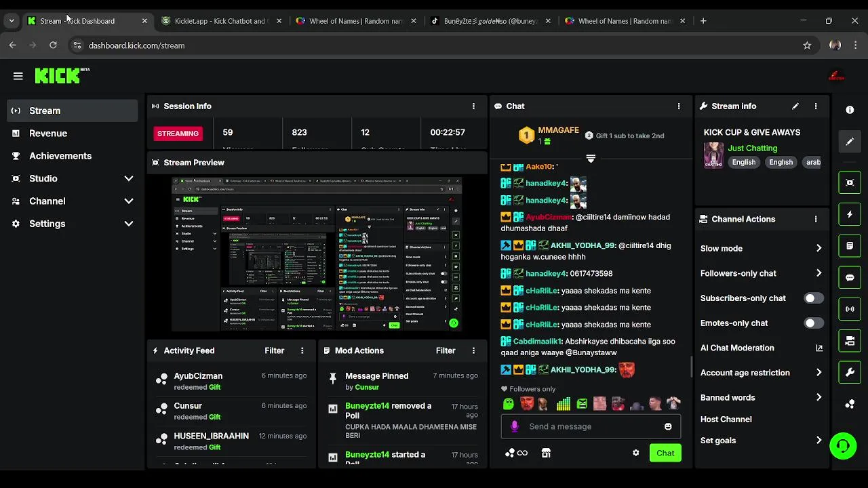Click the pencil edit icon in the right sidebar
The width and height of the screenshot is (868, 488).
850,142
